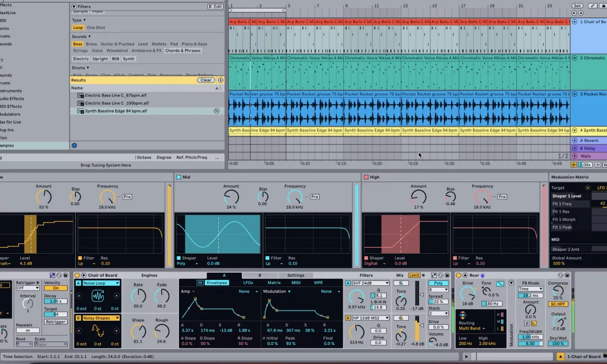
Task: Click the blue preview button below results
Action: tap(74, 146)
